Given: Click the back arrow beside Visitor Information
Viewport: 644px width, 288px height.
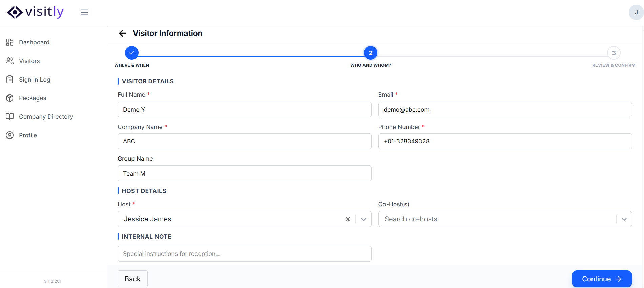Looking at the screenshot, I should (123, 33).
